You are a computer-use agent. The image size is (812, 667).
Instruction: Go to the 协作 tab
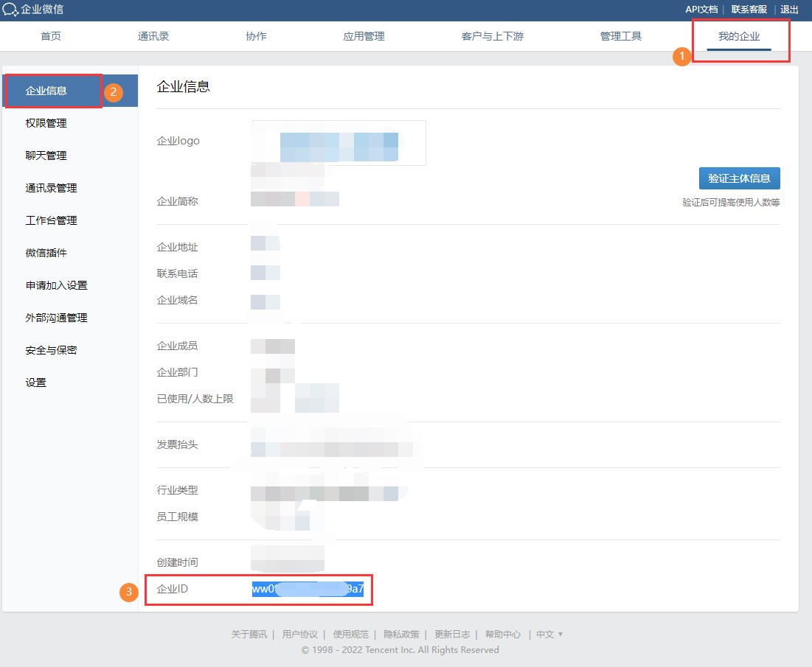[x=256, y=36]
